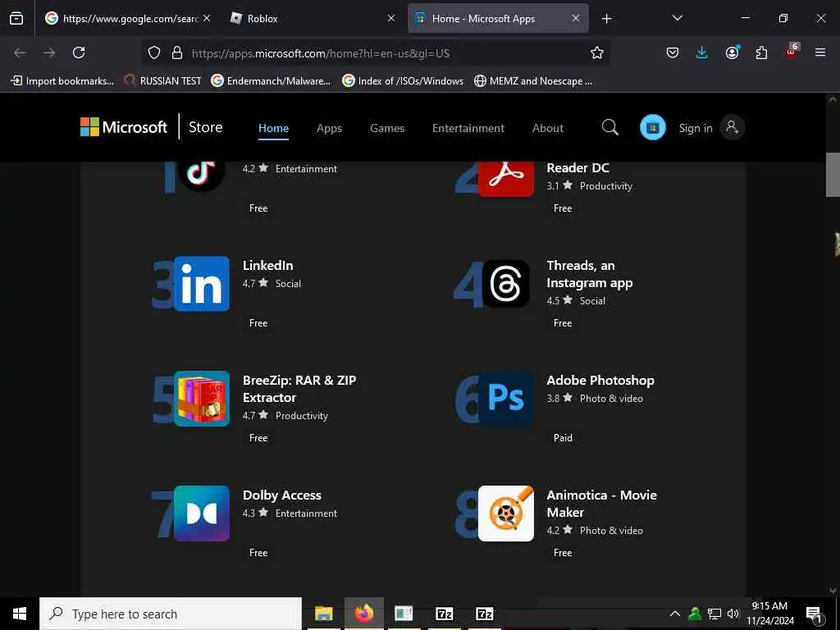Open the Firefox downloads icon
The image size is (840, 630).
click(702, 52)
